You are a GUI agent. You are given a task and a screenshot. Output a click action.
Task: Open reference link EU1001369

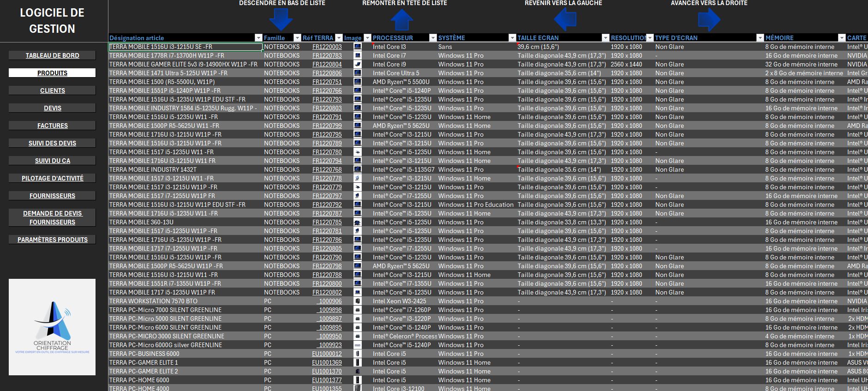pos(327,362)
